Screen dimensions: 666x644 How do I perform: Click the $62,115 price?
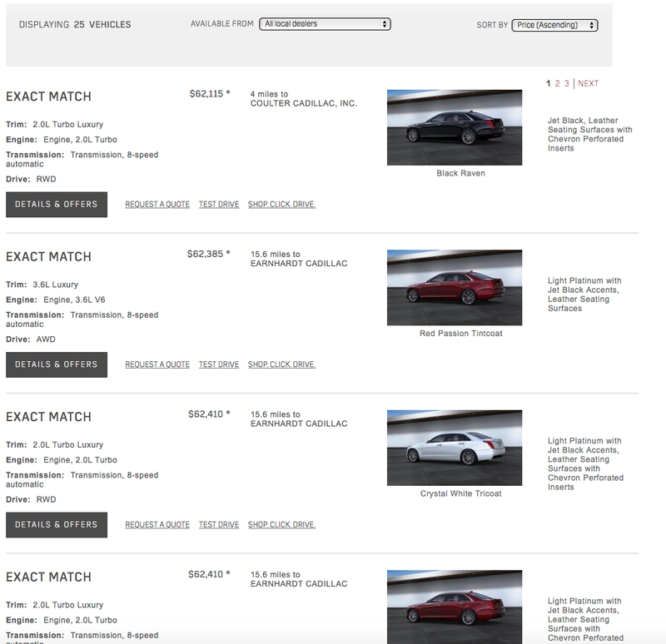pos(210,94)
